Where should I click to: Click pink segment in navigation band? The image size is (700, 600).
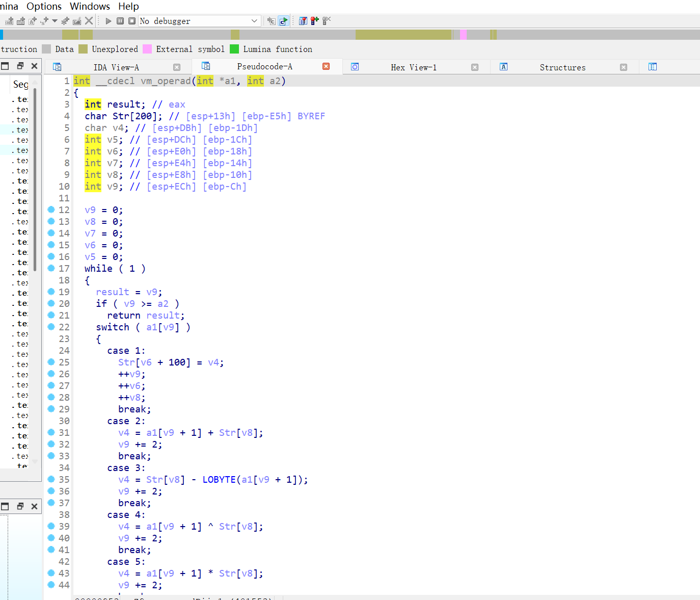point(463,35)
